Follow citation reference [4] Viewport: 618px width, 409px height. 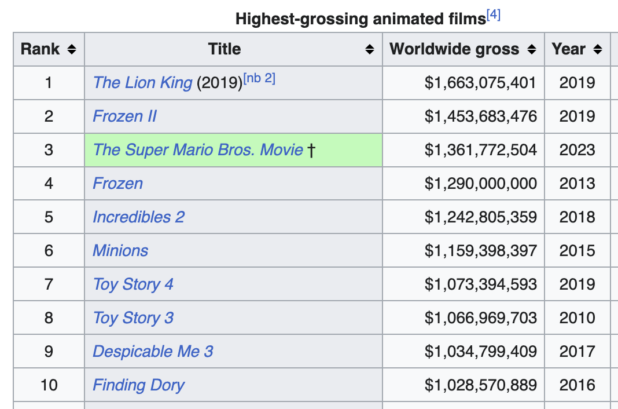(x=493, y=14)
